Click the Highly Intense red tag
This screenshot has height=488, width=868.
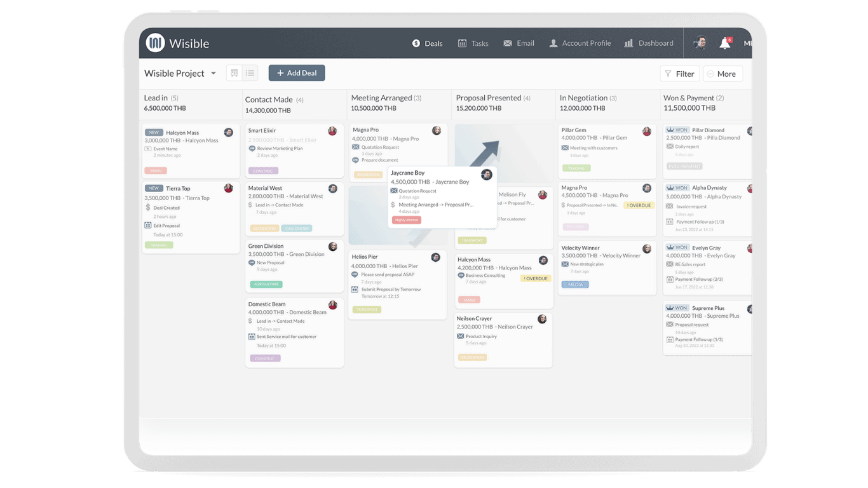pyautogui.click(x=407, y=220)
